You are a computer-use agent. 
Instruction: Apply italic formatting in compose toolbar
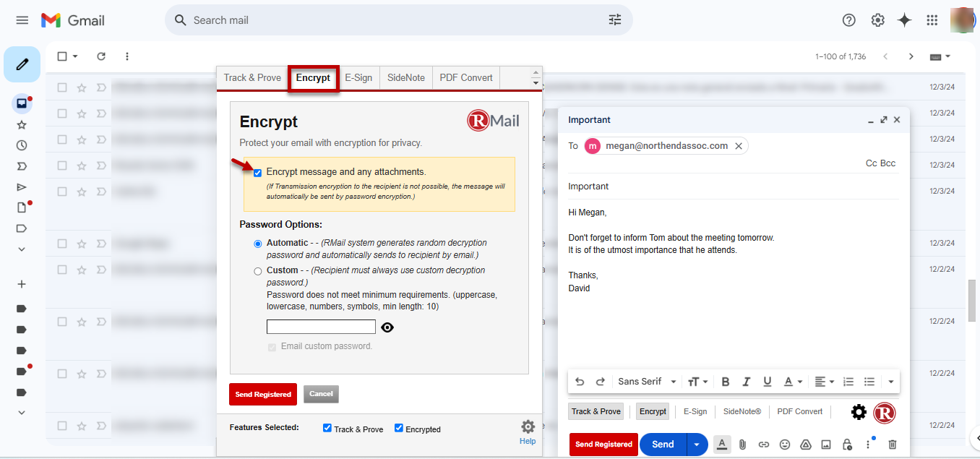coord(747,382)
